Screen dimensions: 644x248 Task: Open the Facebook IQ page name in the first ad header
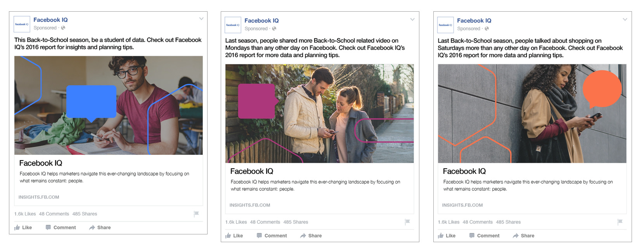[x=50, y=20]
